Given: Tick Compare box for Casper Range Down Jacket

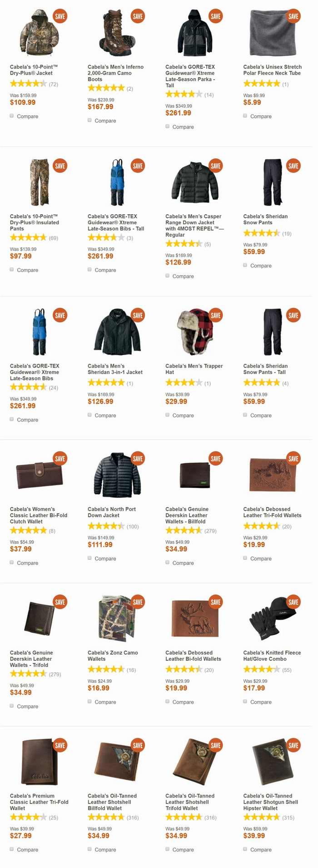Looking at the screenshot, I should (168, 276).
